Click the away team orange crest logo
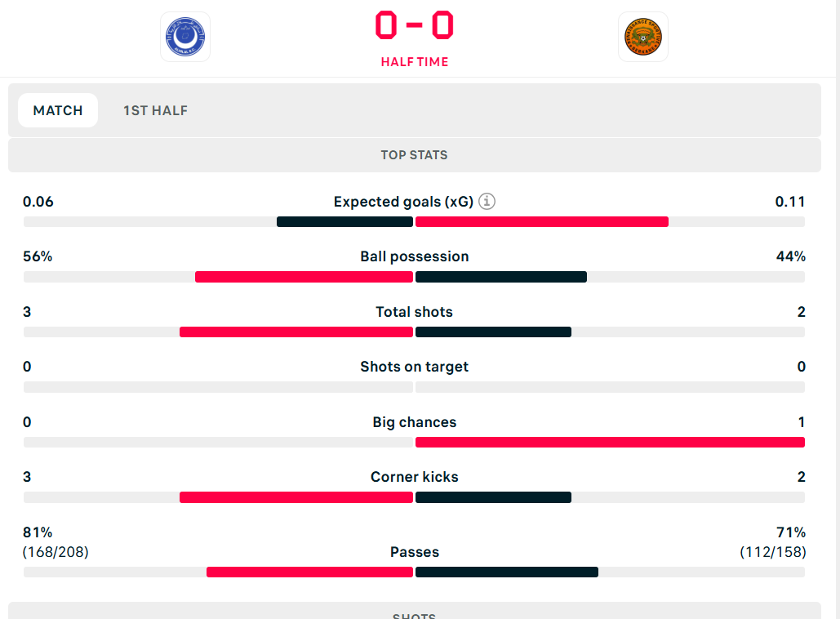This screenshot has height=619, width=840. (642, 37)
